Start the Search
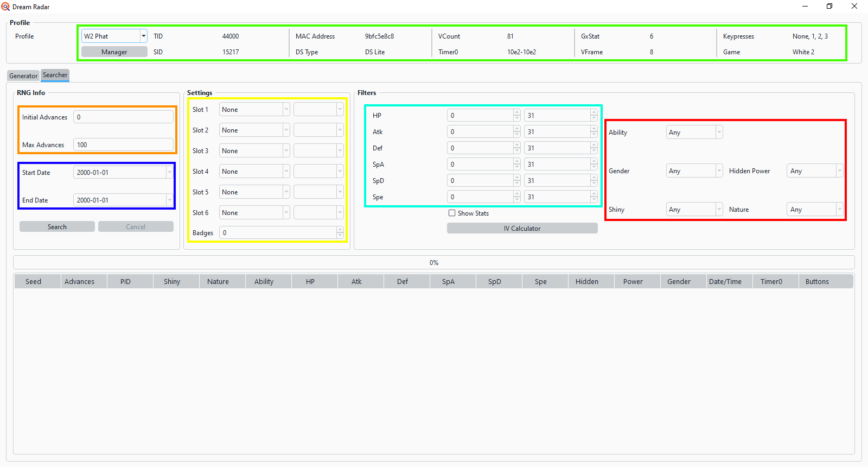 [x=57, y=227]
